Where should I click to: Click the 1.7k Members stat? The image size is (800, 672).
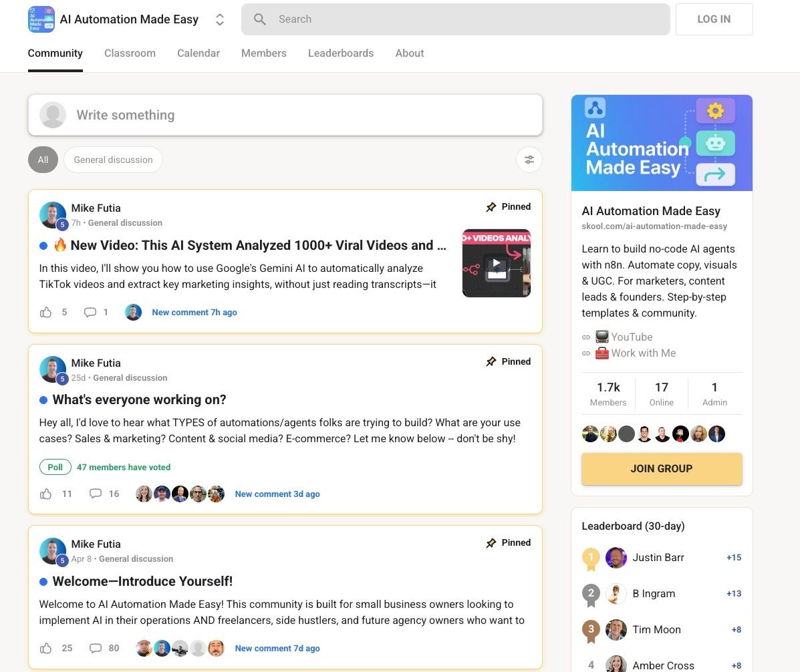[x=608, y=393]
